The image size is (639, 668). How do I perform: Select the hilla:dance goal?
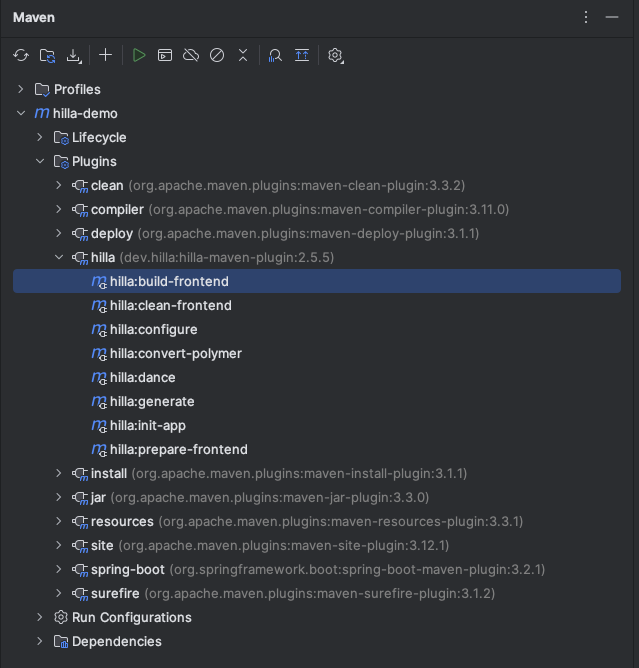[x=317, y=377]
